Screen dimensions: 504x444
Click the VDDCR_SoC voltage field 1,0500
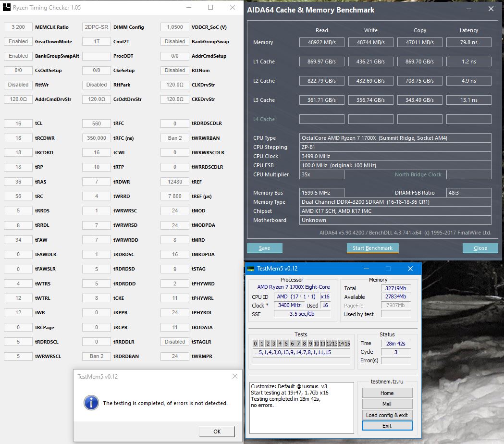175,27
